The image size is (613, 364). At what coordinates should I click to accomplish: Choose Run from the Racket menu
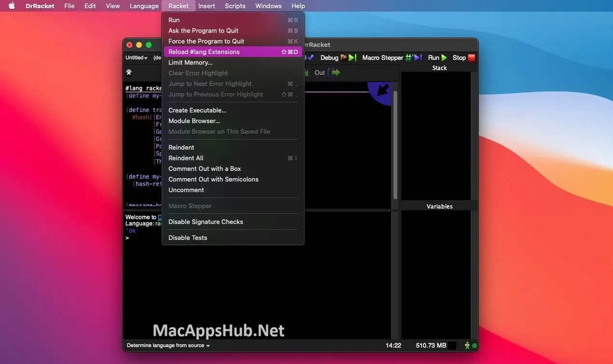[x=233, y=20]
